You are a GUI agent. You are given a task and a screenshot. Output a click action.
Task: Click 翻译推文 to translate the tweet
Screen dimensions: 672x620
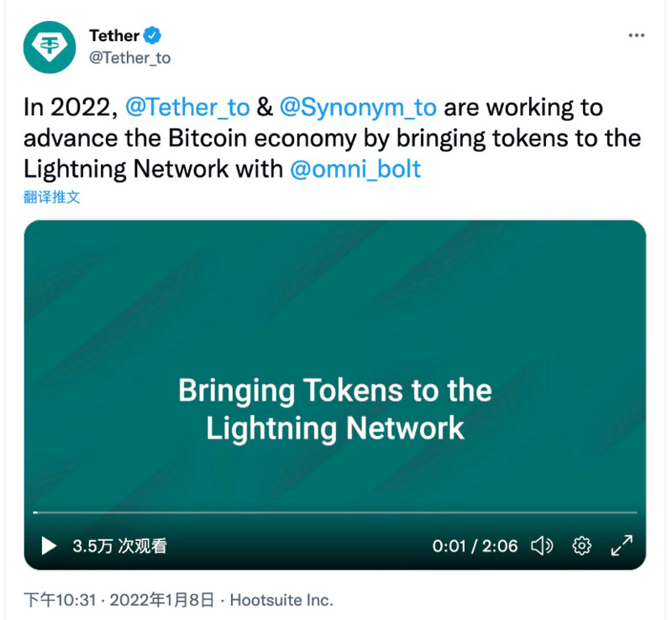(x=52, y=197)
